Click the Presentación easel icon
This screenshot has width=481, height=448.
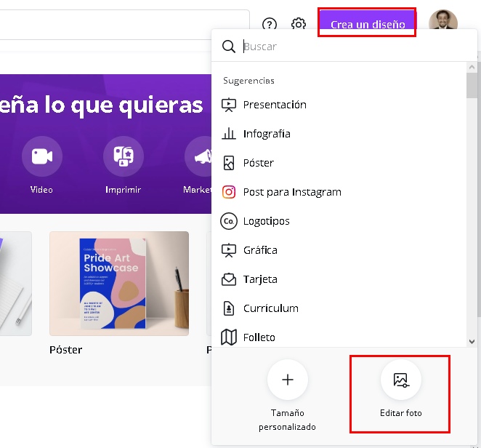click(x=229, y=105)
